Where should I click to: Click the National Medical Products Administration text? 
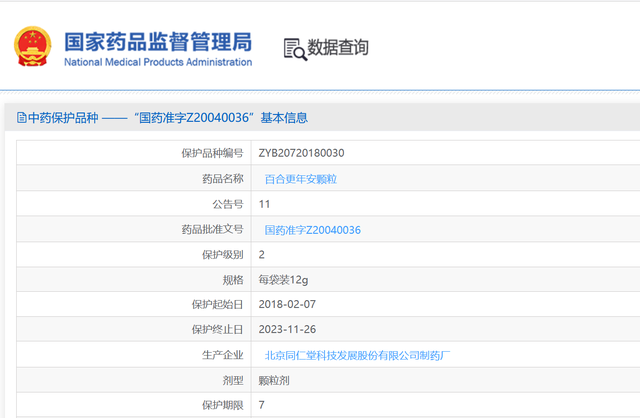pyautogui.click(x=158, y=62)
